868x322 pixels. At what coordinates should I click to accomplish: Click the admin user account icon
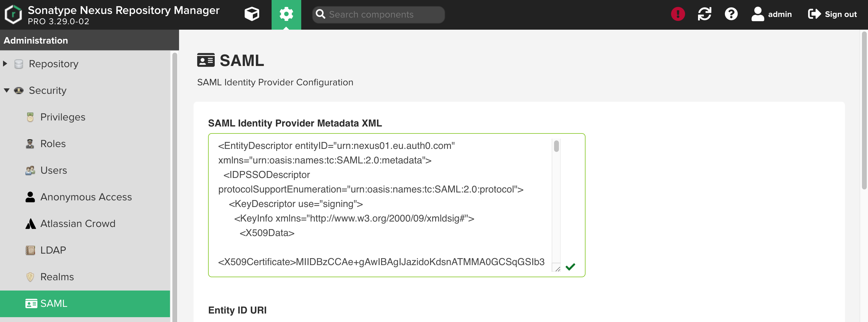coord(758,14)
